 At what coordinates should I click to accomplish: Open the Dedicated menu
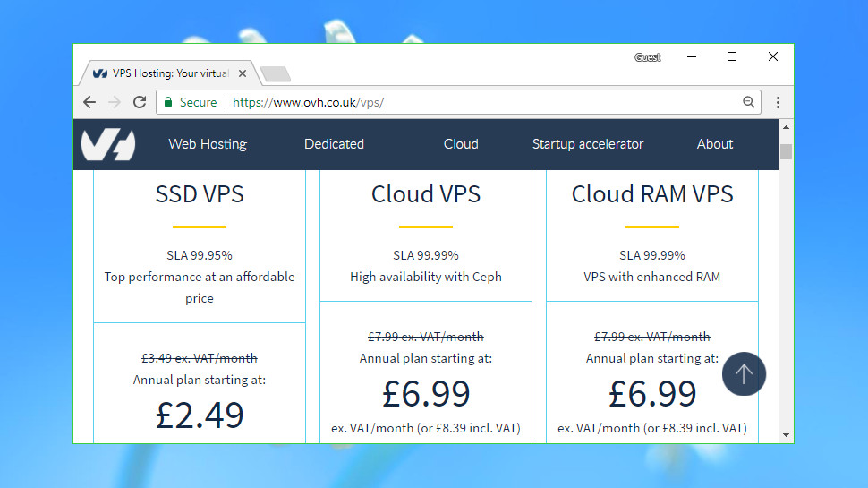tap(335, 144)
